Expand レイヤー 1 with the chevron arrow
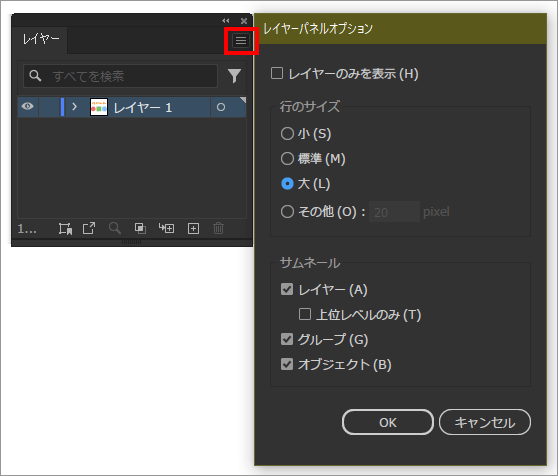Viewport: 558px width, 476px height. coord(74,107)
